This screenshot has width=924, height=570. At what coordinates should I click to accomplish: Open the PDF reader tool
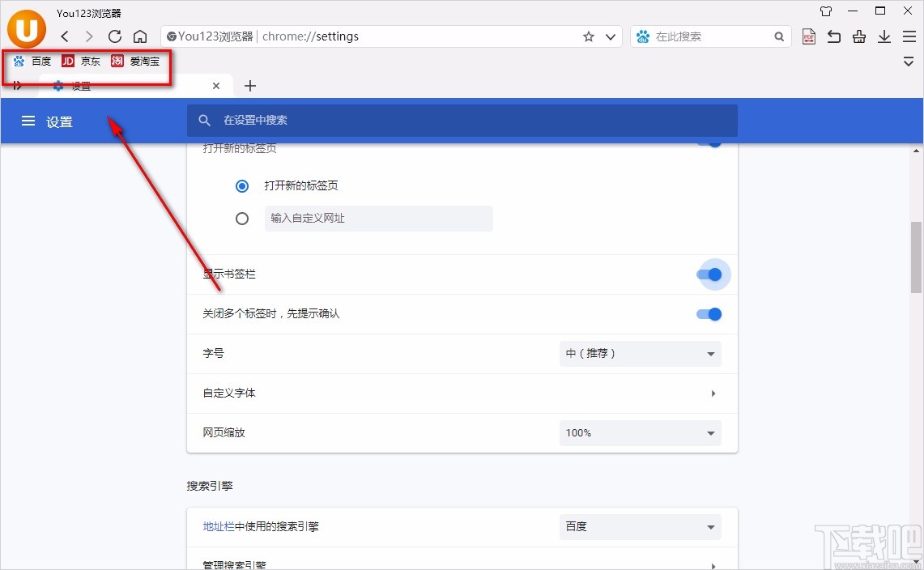(808, 36)
